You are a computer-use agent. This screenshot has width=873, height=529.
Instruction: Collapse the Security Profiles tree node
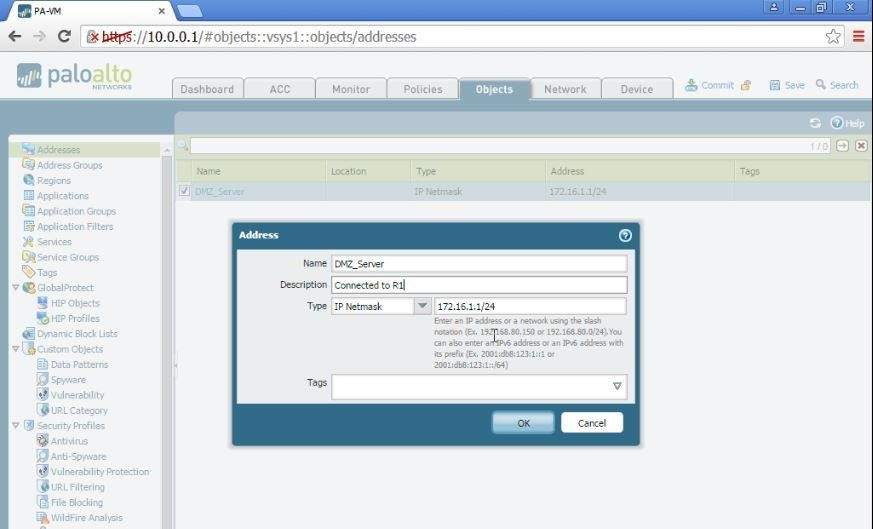16,426
